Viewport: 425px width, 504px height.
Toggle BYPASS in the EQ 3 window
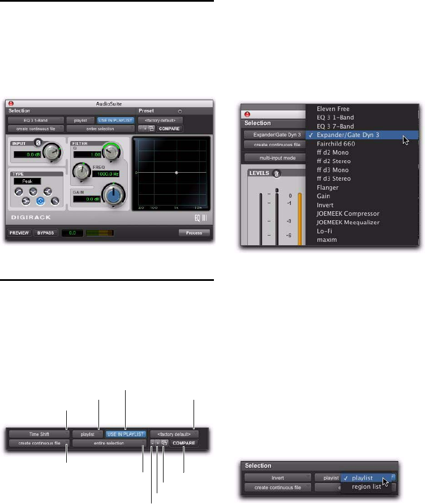(x=46, y=233)
